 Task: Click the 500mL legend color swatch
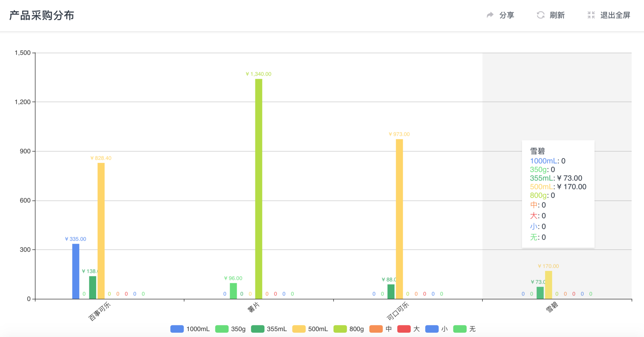point(299,329)
